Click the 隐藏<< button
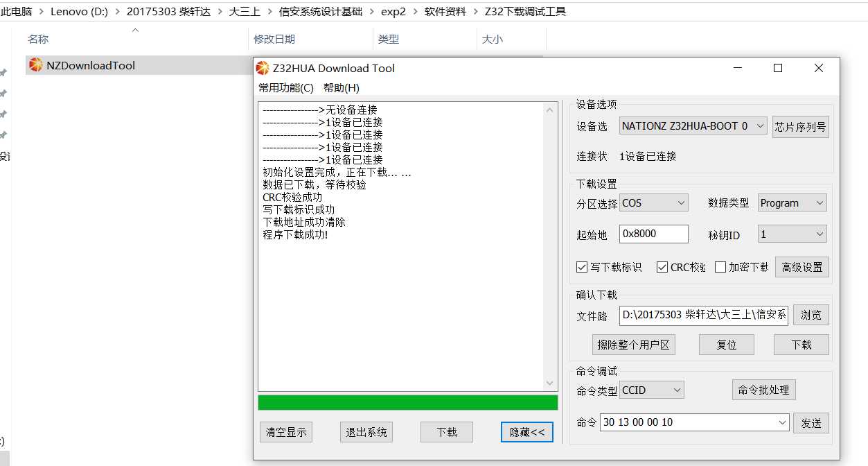868x466 pixels. pos(527,432)
